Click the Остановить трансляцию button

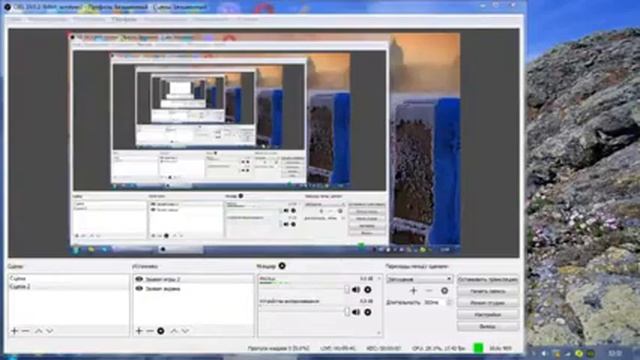488,280
